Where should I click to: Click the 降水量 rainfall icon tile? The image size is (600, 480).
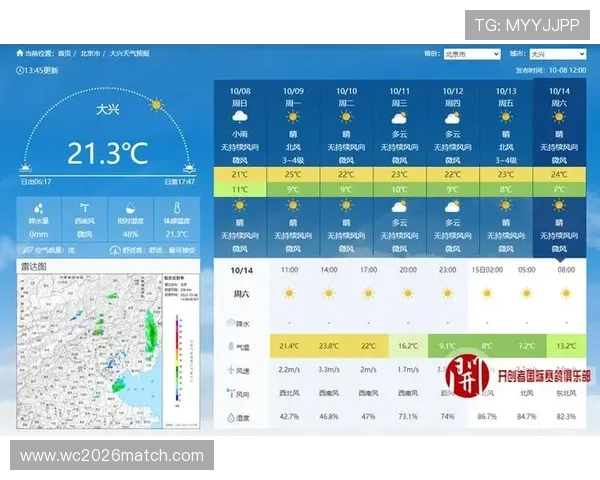(37, 218)
